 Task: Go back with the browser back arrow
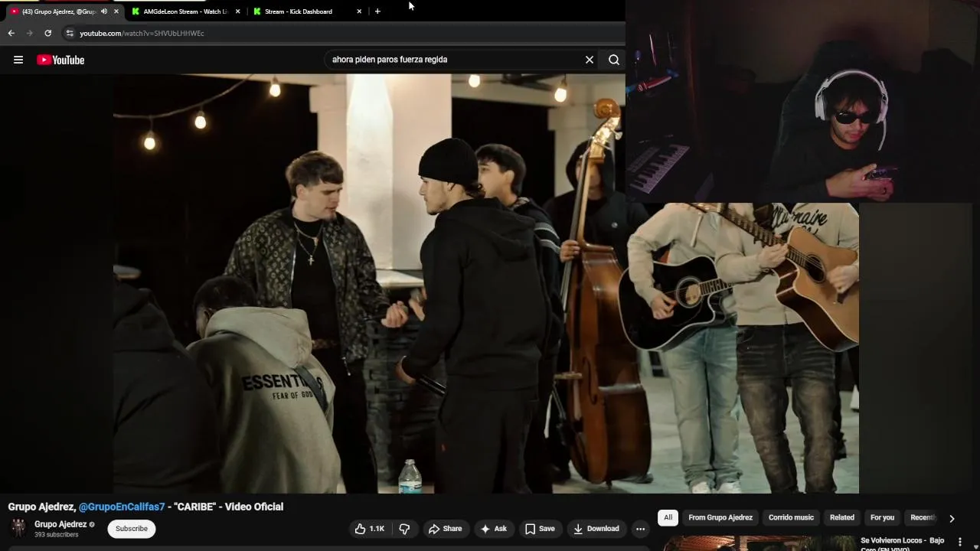11,33
